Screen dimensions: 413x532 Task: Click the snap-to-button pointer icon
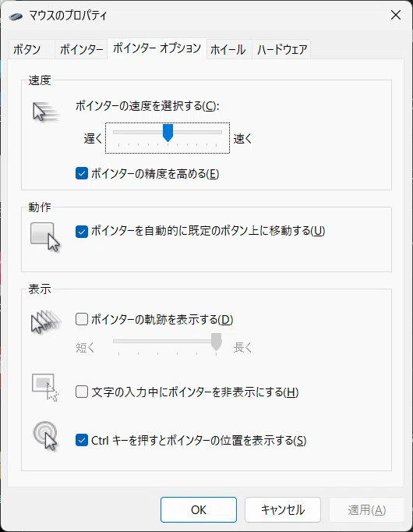45,237
